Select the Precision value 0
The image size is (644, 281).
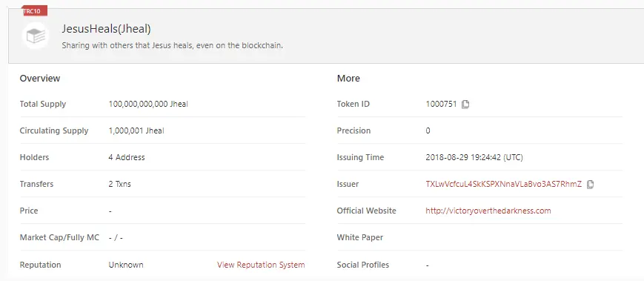coord(428,131)
